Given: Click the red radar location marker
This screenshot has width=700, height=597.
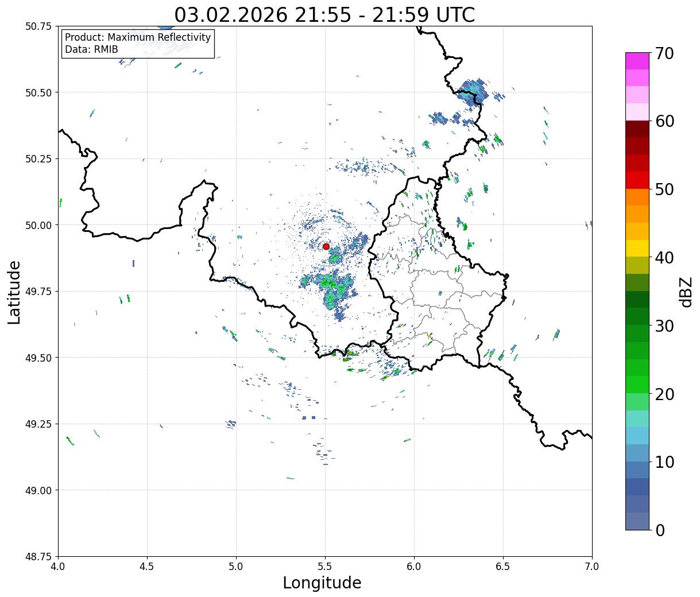Looking at the screenshot, I should (x=326, y=246).
